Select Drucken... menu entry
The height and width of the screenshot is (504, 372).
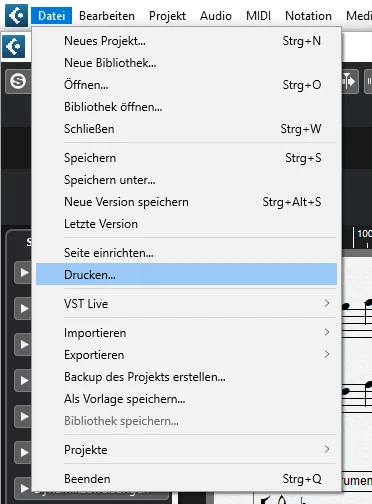[x=186, y=274]
